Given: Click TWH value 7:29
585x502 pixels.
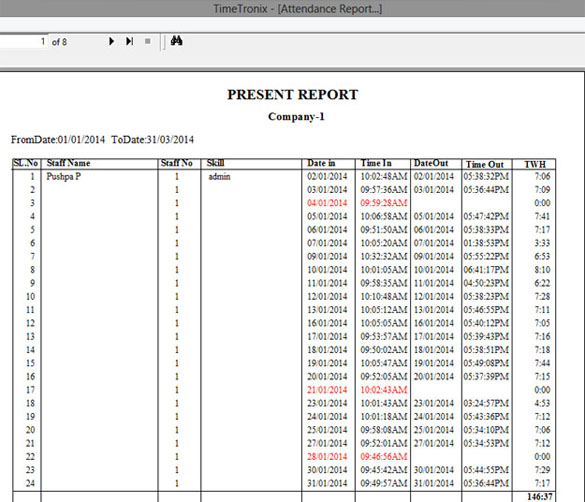Looking at the screenshot, I should coord(542,470).
